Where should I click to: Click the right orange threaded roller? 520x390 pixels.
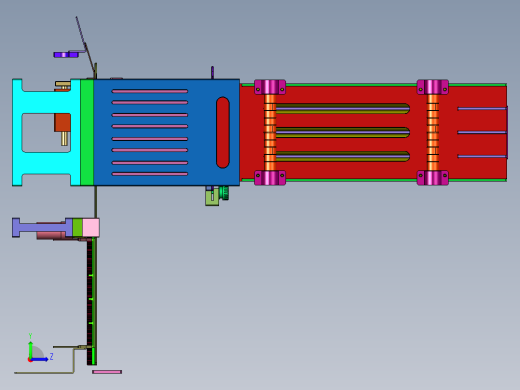tap(433, 132)
